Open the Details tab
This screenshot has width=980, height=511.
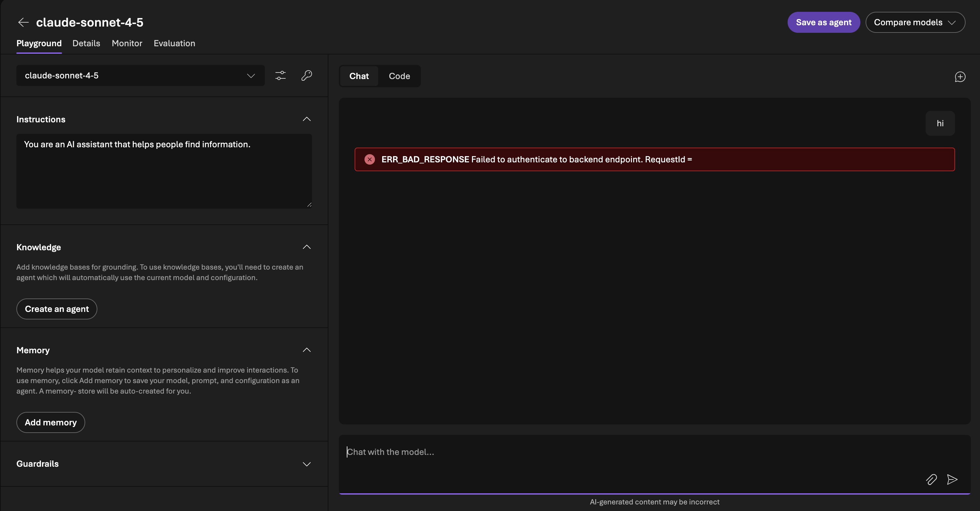coord(86,43)
